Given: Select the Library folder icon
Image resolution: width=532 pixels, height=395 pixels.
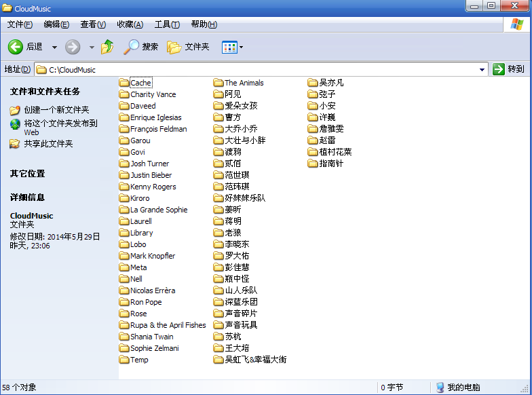Looking at the screenshot, I should [124, 233].
